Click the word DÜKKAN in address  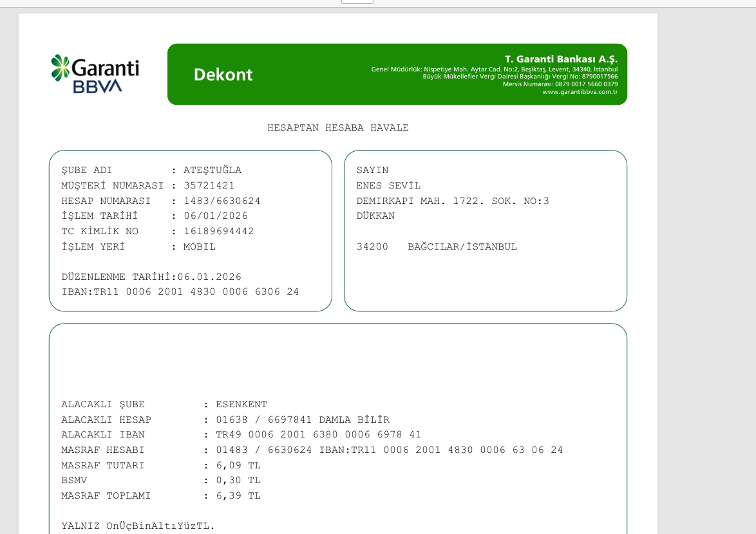coord(375,216)
